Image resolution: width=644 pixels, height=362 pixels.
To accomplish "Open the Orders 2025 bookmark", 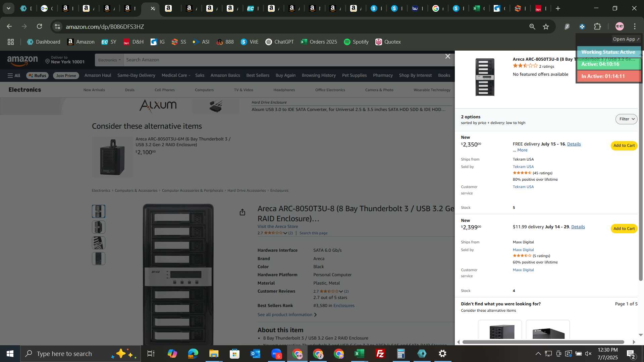I will coord(319,42).
